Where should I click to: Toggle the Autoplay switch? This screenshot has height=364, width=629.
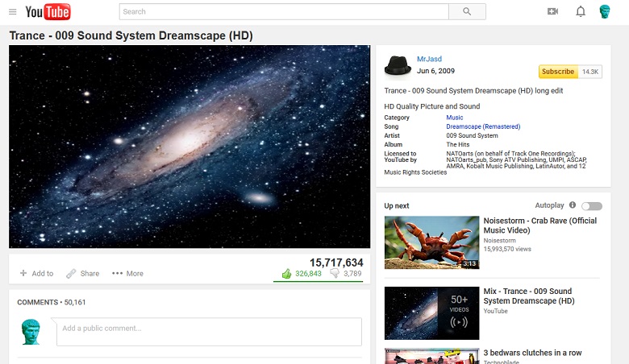coord(592,206)
